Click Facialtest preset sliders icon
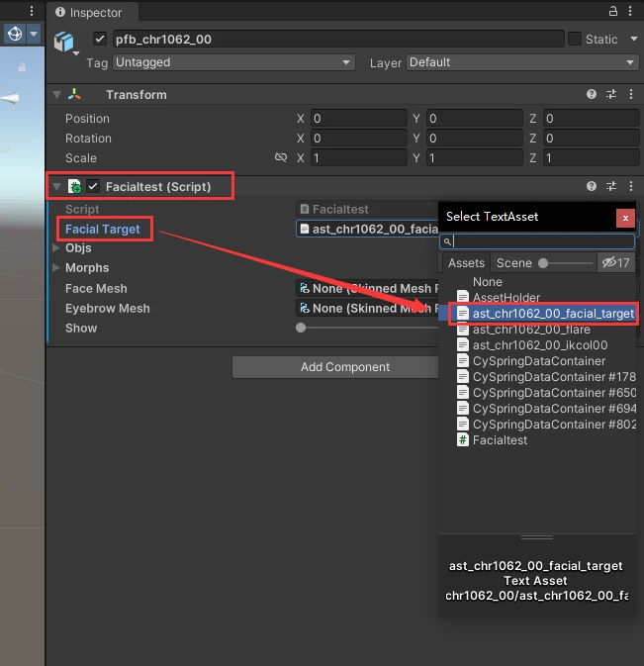Screen dimensions: 644x666 click(x=611, y=186)
